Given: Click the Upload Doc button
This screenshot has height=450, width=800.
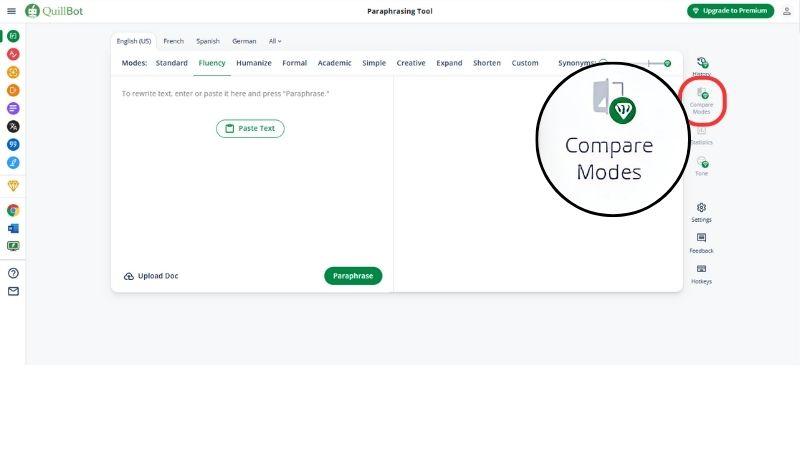Looking at the screenshot, I should pos(151,276).
